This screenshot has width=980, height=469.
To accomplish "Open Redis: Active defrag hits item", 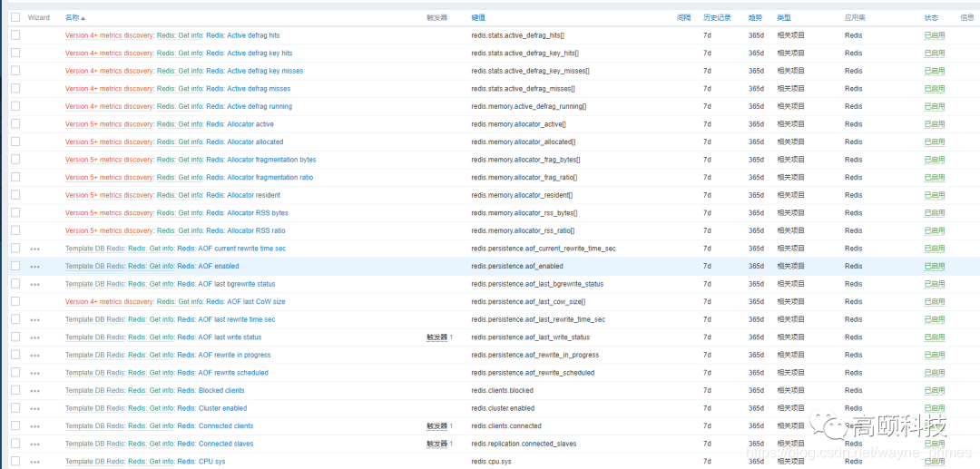I will point(243,35).
